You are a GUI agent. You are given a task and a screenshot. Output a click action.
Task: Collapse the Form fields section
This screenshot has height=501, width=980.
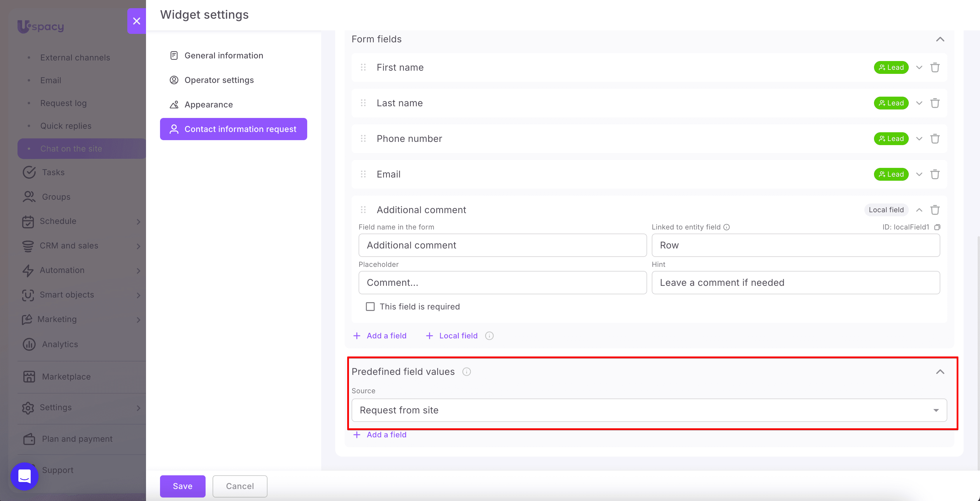pos(940,39)
